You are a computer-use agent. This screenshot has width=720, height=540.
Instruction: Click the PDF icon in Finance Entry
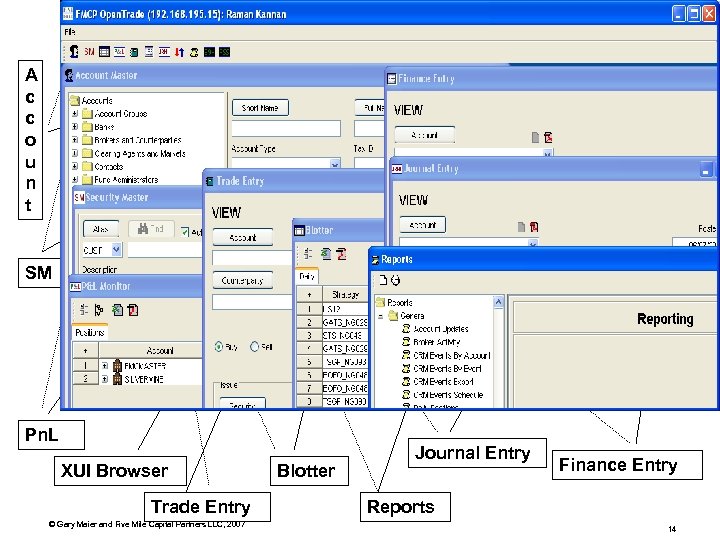click(548, 137)
